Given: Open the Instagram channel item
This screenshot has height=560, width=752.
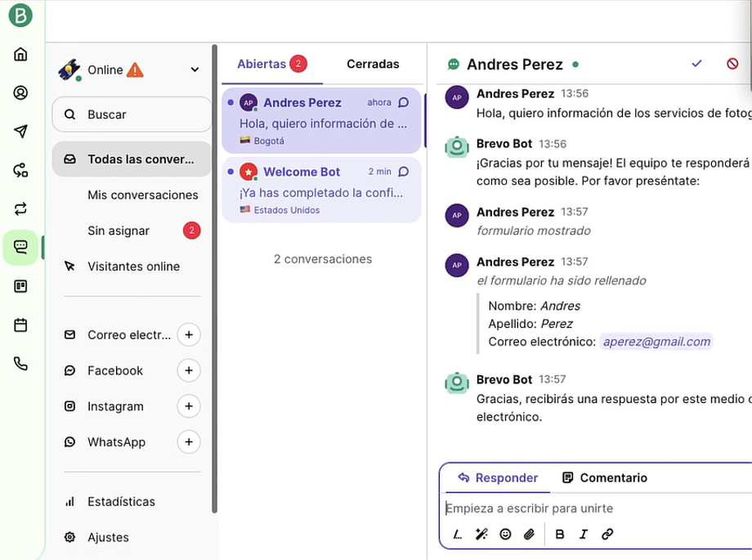Looking at the screenshot, I should pyautogui.click(x=104, y=406).
